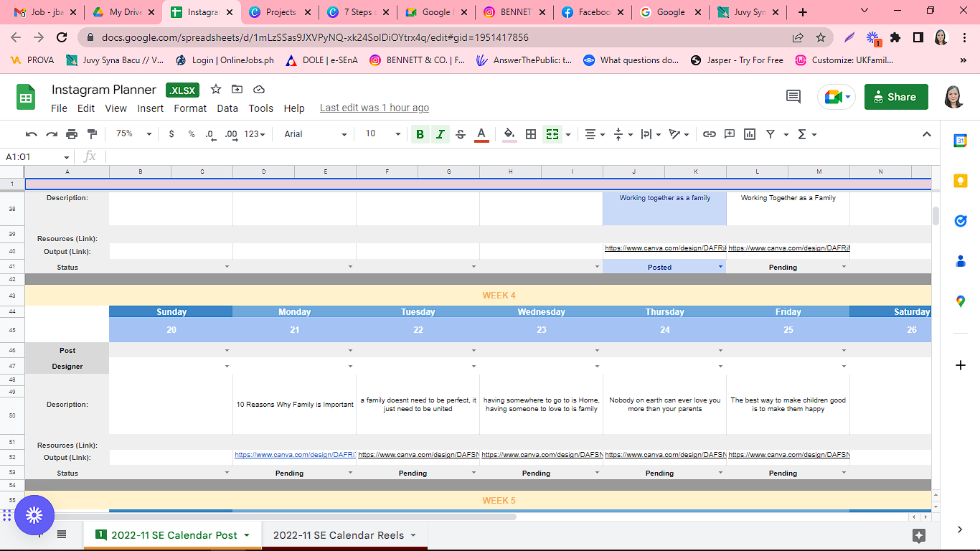Bookmark this page with address bar star

pos(821,37)
